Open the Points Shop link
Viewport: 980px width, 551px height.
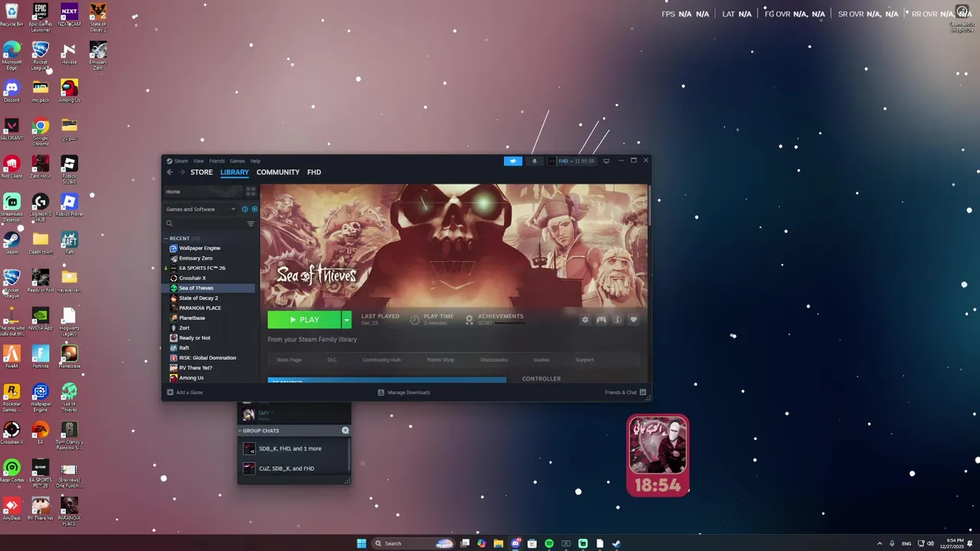(440, 360)
